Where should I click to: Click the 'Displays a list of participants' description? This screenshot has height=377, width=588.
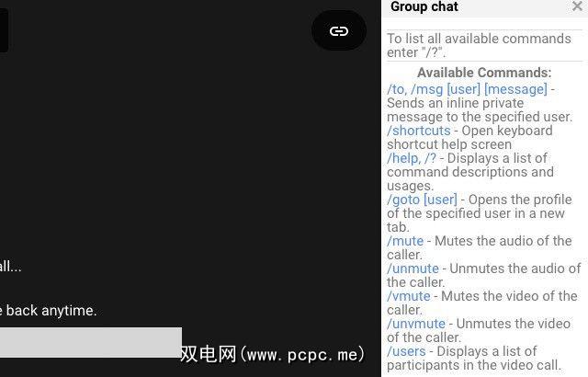(x=474, y=359)
